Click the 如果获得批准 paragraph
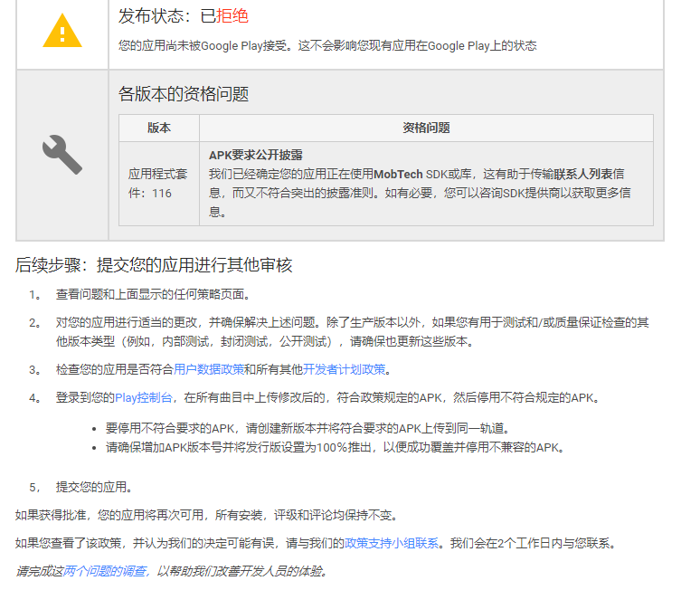The height and width of the screenshot is (590, 700). 206,516
